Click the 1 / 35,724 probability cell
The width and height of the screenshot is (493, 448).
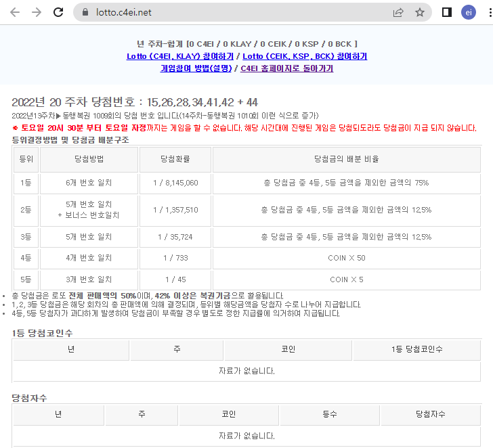[175, 237]
